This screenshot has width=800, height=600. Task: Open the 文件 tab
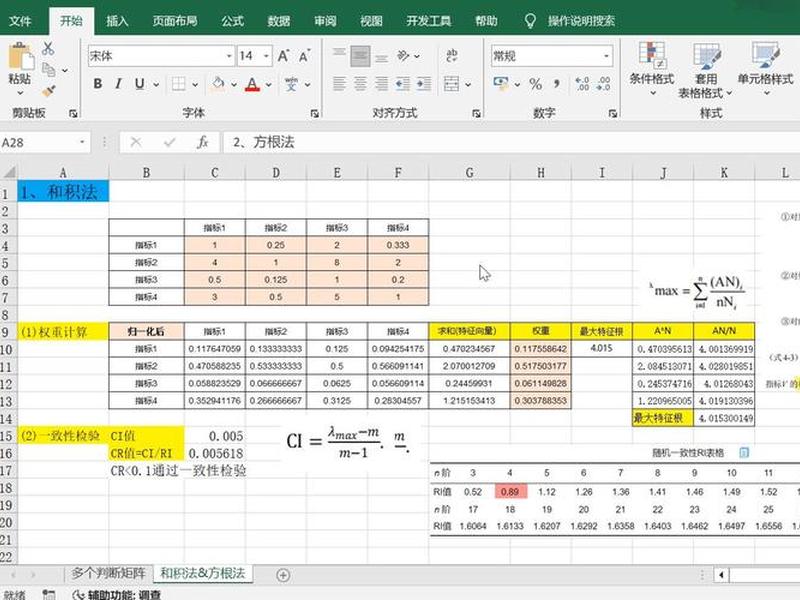20,21
